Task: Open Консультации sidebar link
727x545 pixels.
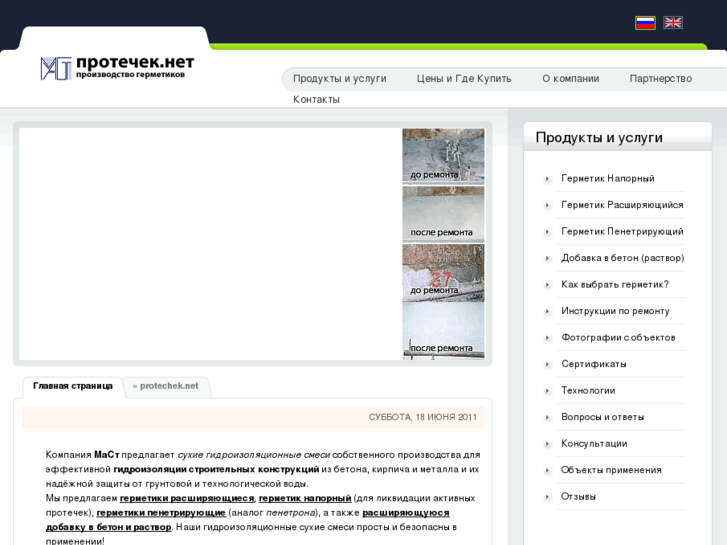Action: tap(594, 443)
